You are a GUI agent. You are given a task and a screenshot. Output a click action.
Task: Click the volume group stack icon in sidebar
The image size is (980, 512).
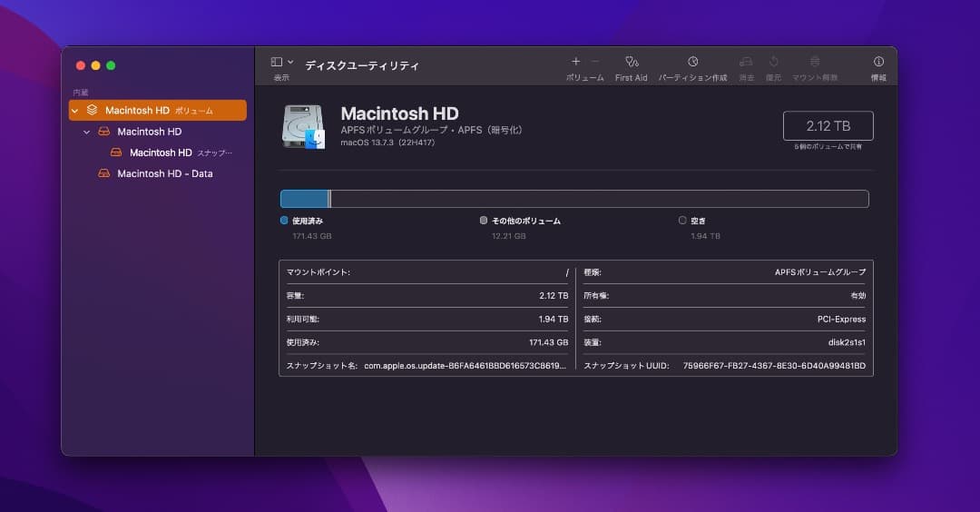92,110
